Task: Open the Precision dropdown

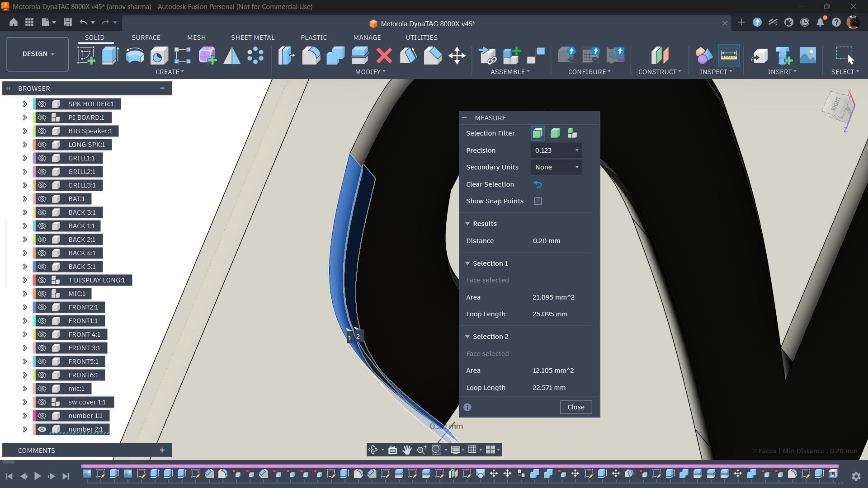Action: pyautogui.click(x=556, y=150)
